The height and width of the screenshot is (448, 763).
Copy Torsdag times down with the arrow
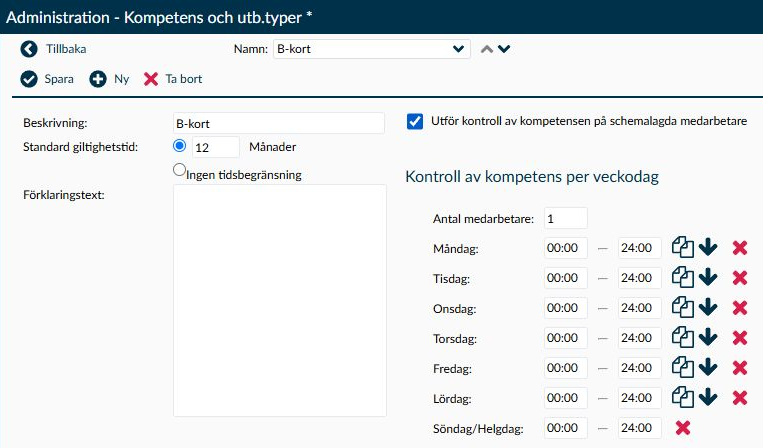tap(708, 338)
